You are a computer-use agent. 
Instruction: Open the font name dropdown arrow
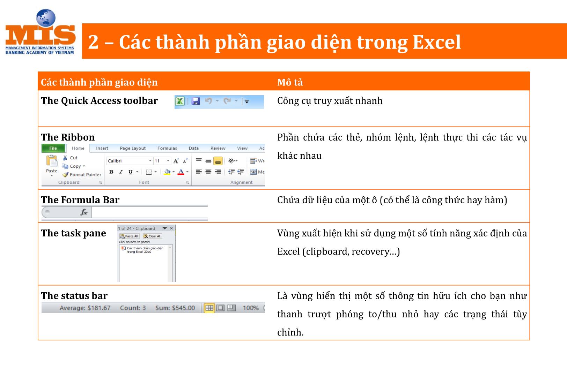(150, 161)
